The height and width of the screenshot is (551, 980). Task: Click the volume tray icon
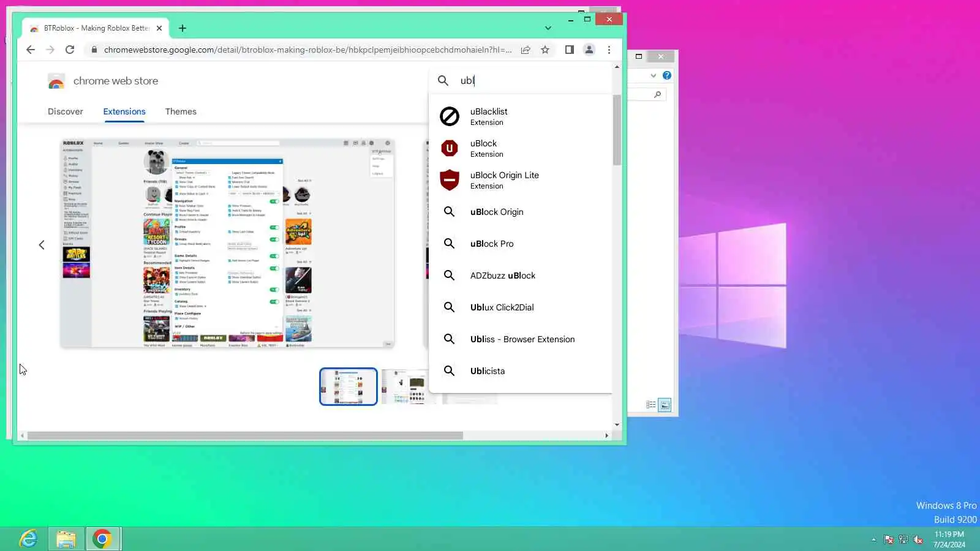[x=918, y=539]
